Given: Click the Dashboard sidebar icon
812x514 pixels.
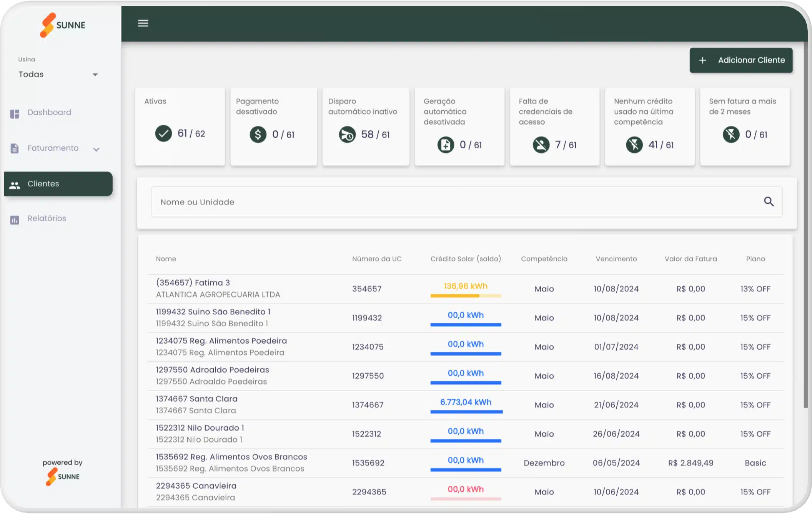Looking at the screenshot, I should 15,113.
